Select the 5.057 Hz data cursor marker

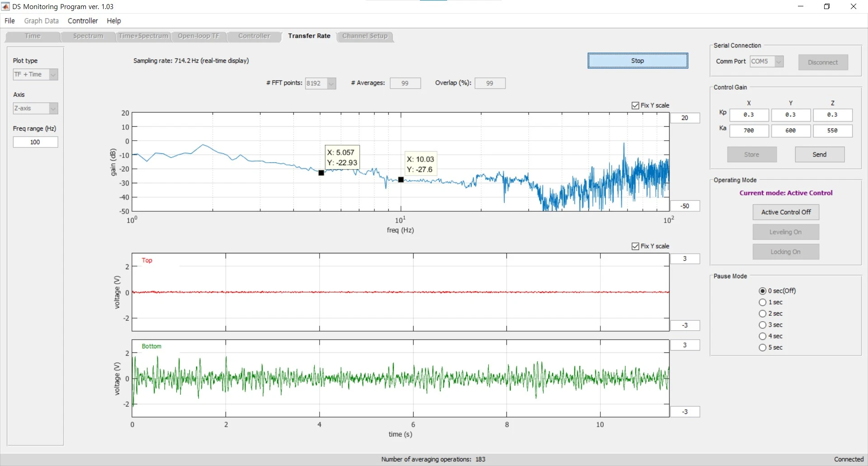[x=321, y=173]
